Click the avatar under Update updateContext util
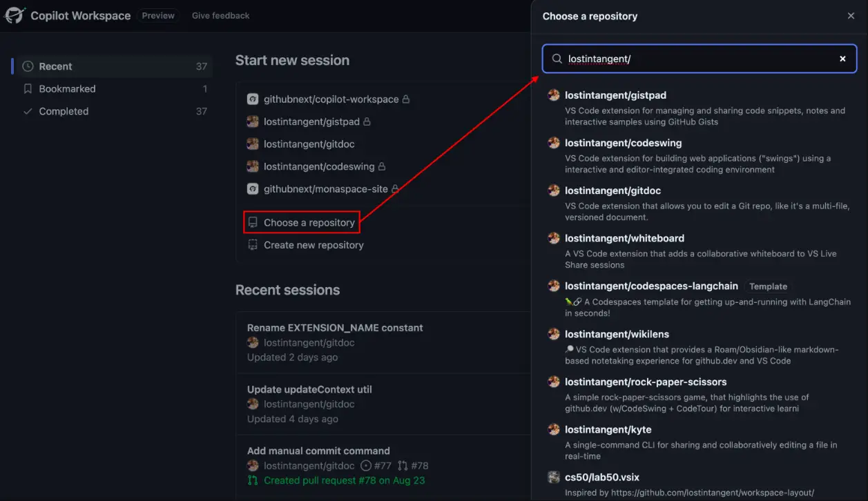The height and width of the screenshot is (501, 868). [253, 404]
